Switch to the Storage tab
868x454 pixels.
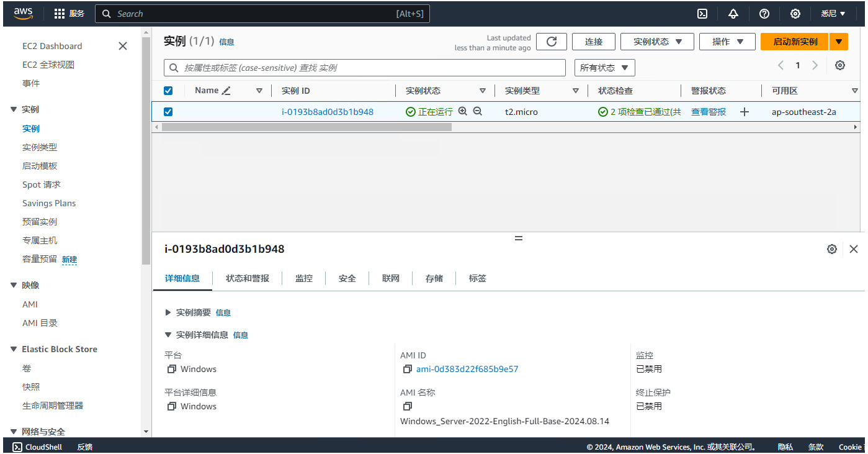tap(434, 278)
